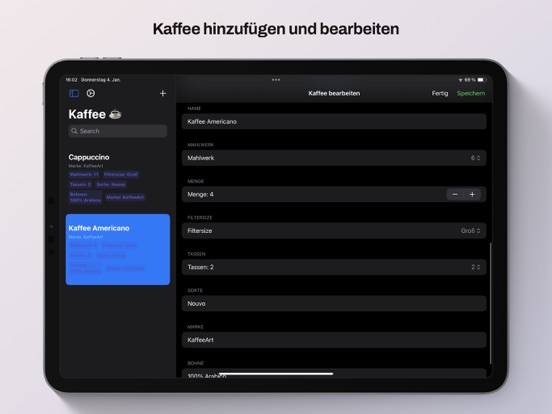
Task: Click the Cappuccino Bohnen 100% Arabica tag
Action: pyautogui.click(x=85, y=197)
